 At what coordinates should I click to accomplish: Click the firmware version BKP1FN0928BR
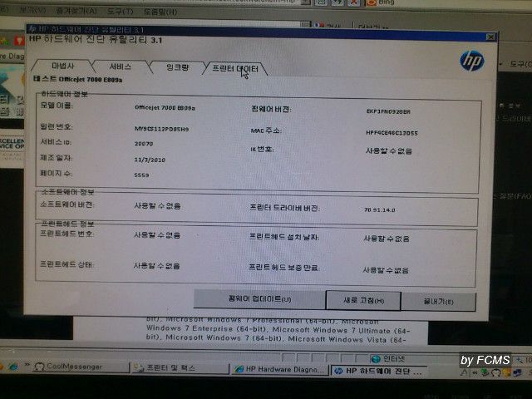tap(388, 111)
